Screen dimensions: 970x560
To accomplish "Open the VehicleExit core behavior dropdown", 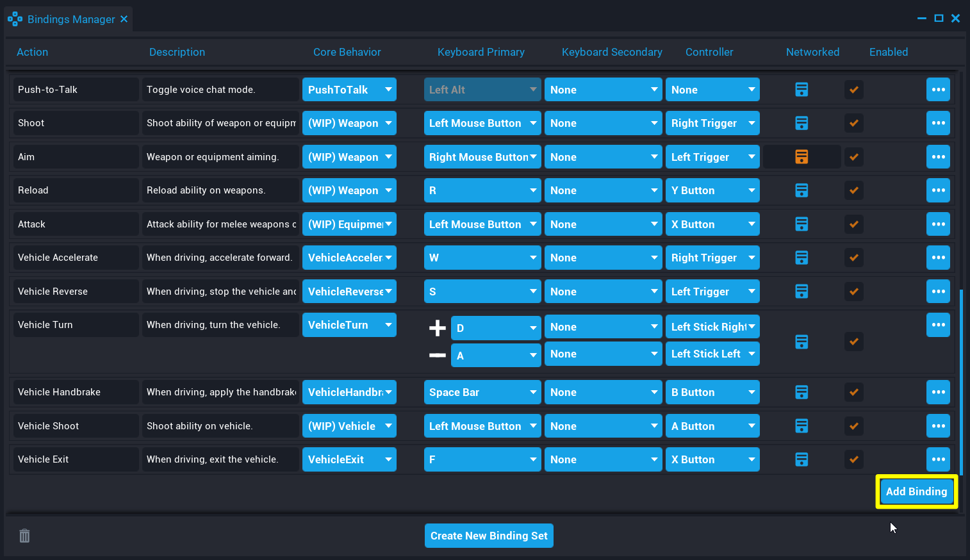I will tap(349, 459).
